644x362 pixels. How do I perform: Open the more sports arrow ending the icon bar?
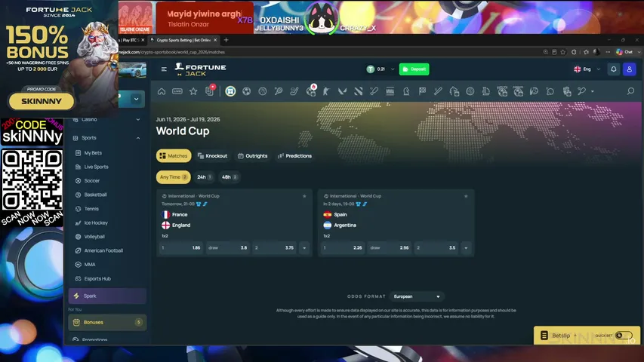click(592, 91)
